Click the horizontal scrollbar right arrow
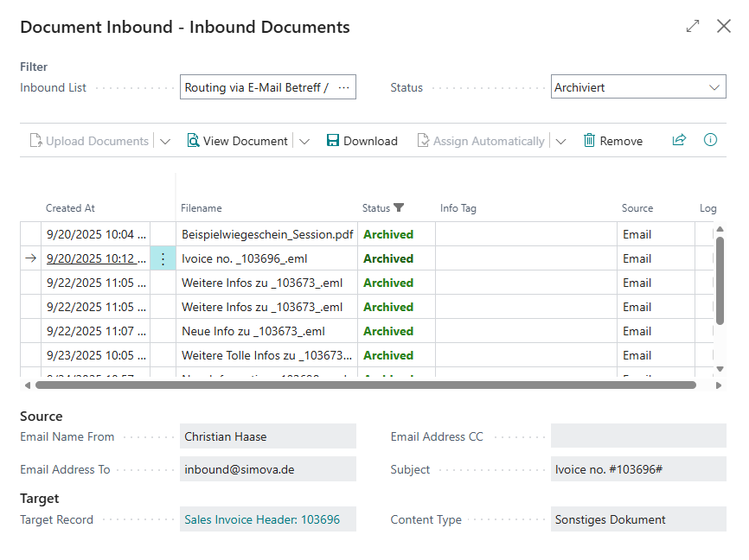This screenshot has width=749, height=560. (719, 385)
